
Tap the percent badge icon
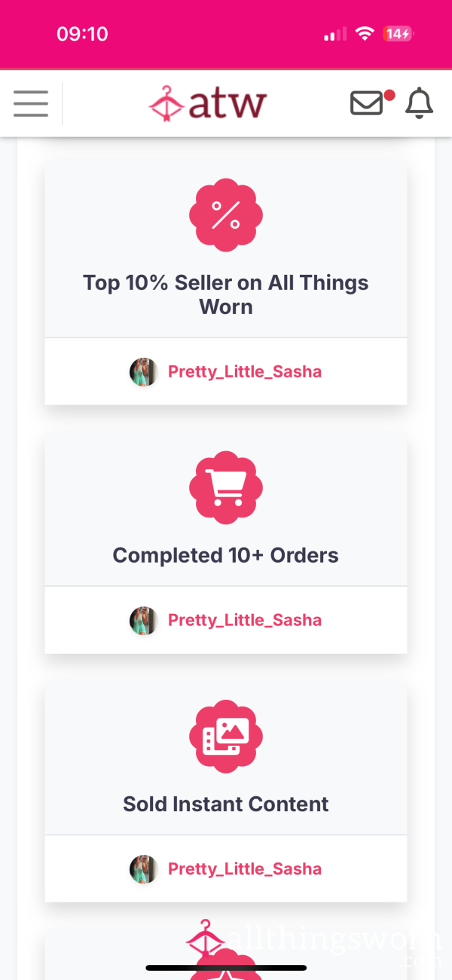(x=226, y=215)
